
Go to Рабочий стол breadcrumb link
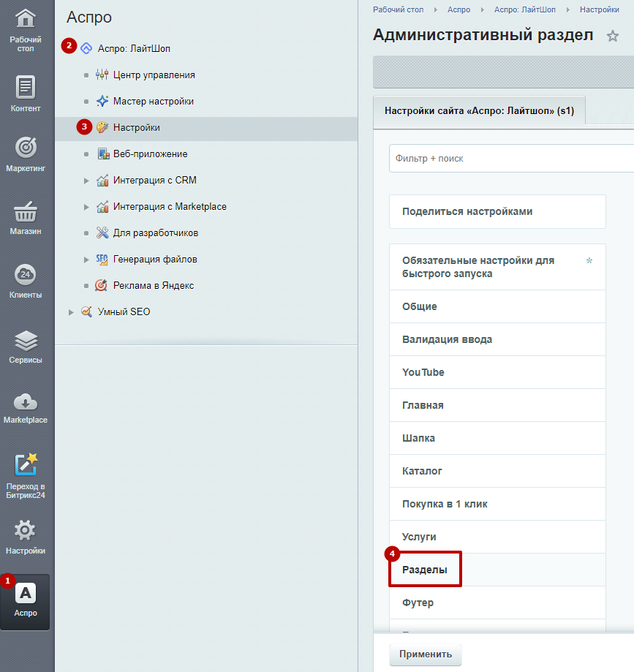[399, 10]
